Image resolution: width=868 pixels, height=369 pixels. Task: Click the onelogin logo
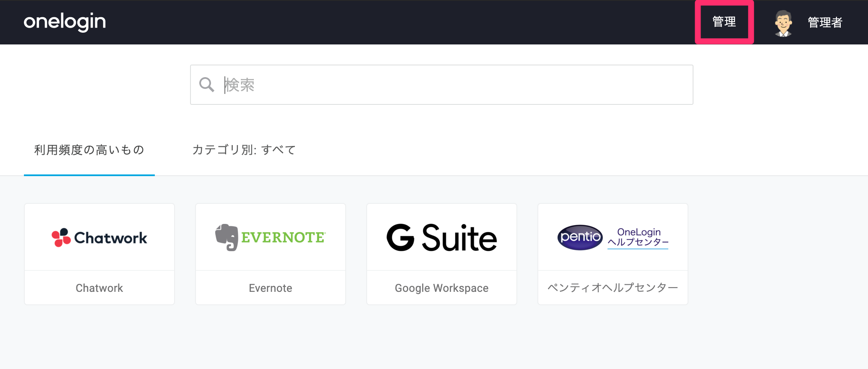[65, 22]
